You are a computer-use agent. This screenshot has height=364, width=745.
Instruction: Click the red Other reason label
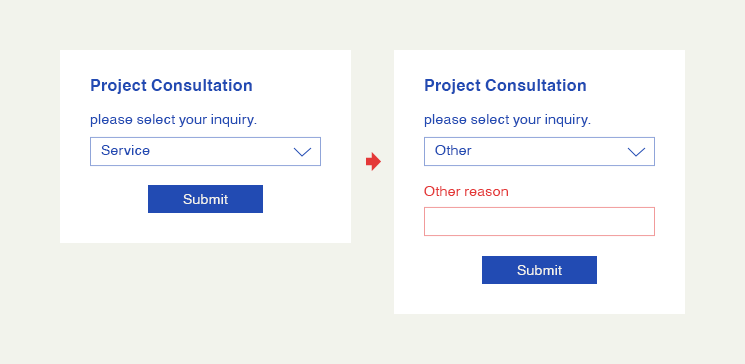coord(466,192)
